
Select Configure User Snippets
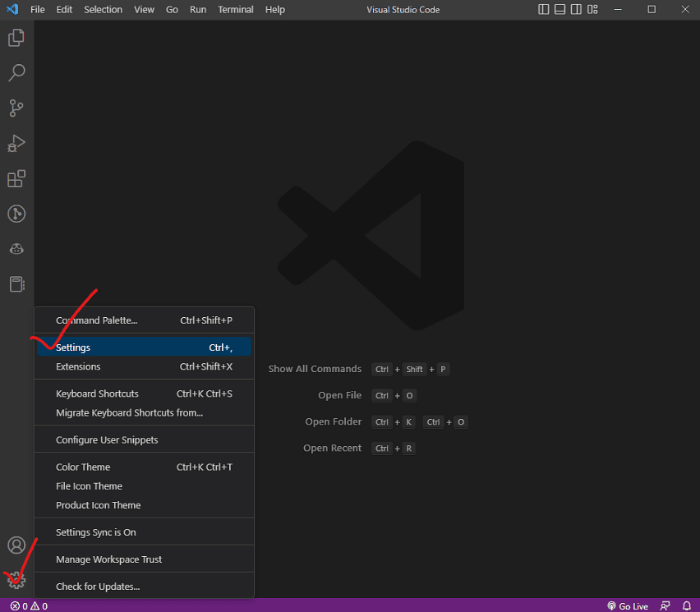145,439
